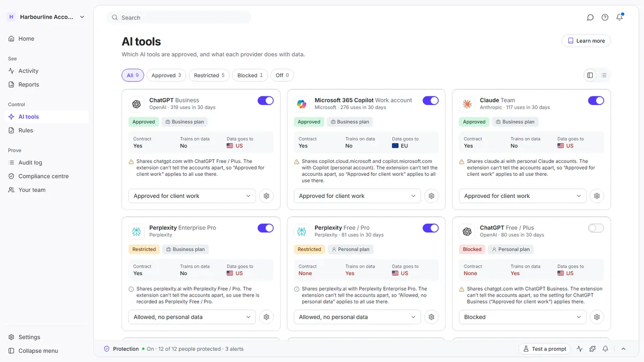
Task: Open Microsoft 365 Copilot policy dropdown
Action: click(x=357, y=196)
